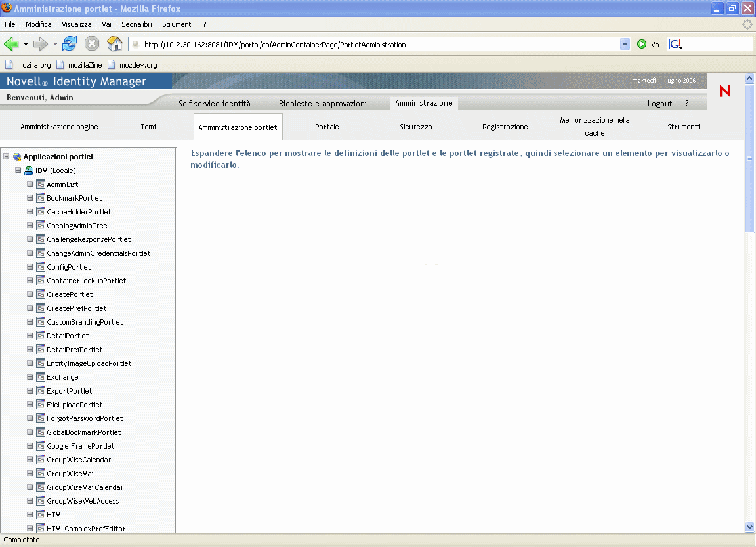Screen dimensions: 756x547
Task: Open the Back button history dropdown
Action: point(26,45)
